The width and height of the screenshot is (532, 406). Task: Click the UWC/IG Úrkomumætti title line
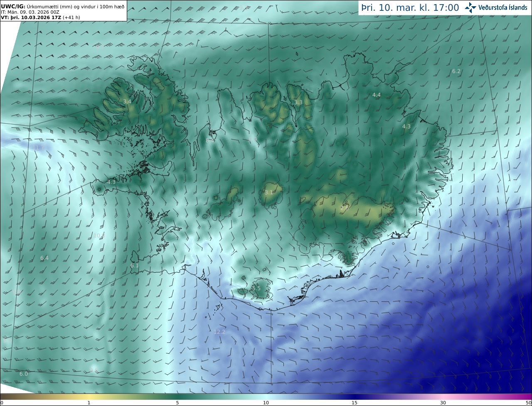click(63, 6)
